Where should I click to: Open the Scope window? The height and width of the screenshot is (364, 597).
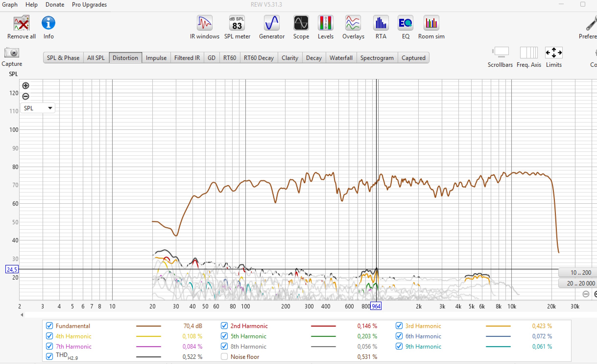(x=301, y=23)
